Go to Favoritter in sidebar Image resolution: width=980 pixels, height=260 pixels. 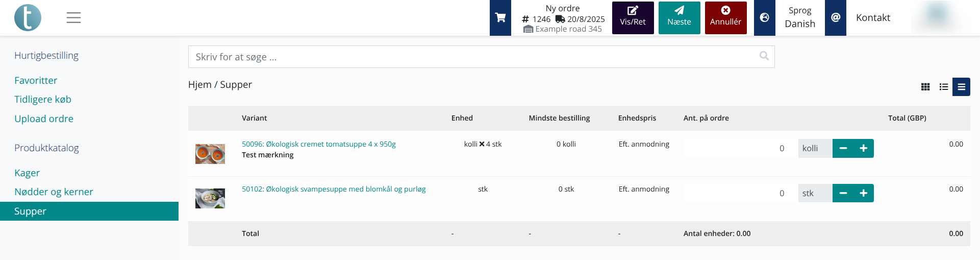coord(36,81)
